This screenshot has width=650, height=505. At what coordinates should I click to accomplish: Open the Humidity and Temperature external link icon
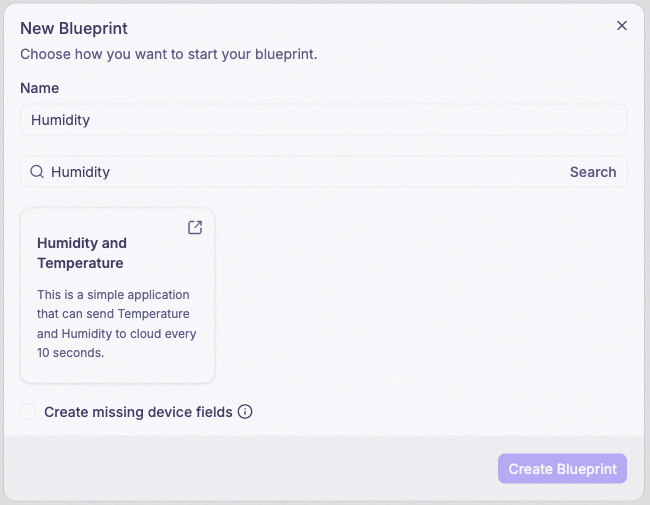(x=195, y=227)
